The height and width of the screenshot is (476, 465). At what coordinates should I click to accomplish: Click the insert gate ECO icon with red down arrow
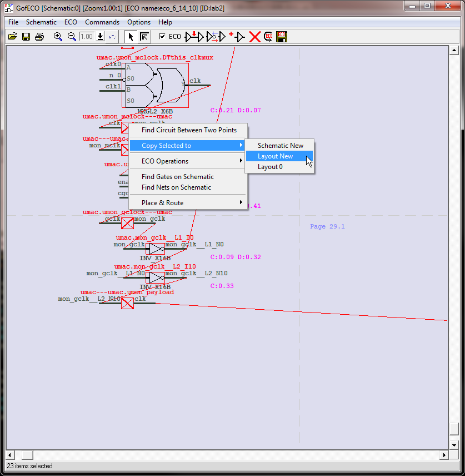[x=194, y=37]
